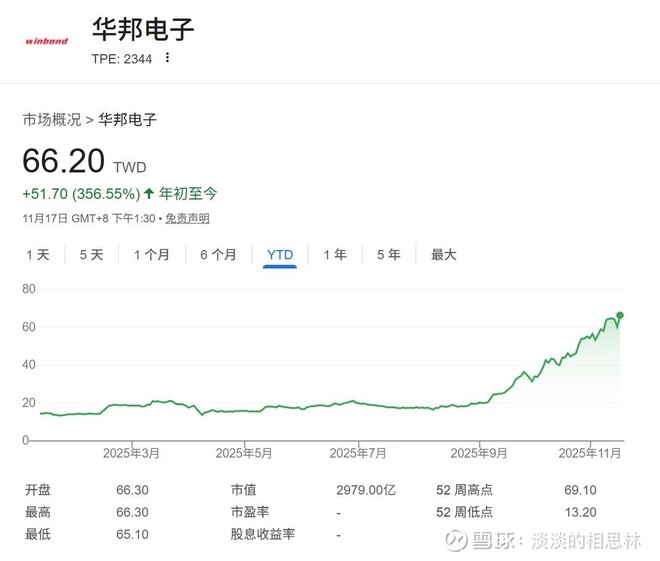The height and width of the screenshot is (561, 660).
Task: Click the TWD currency label
Action: coord(130,168)
